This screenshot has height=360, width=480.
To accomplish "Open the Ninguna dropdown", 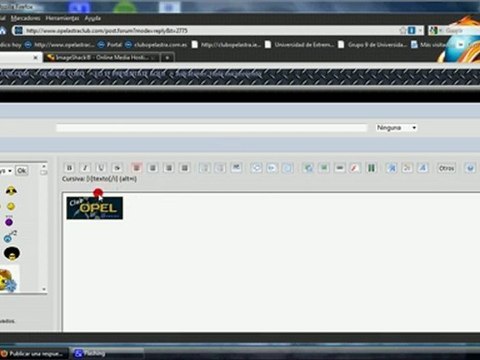I will (396, 128).
